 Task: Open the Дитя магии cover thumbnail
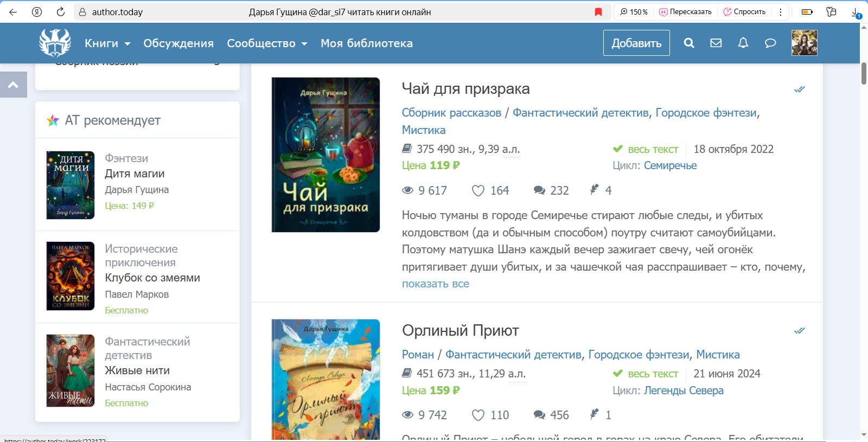[71, 185]
